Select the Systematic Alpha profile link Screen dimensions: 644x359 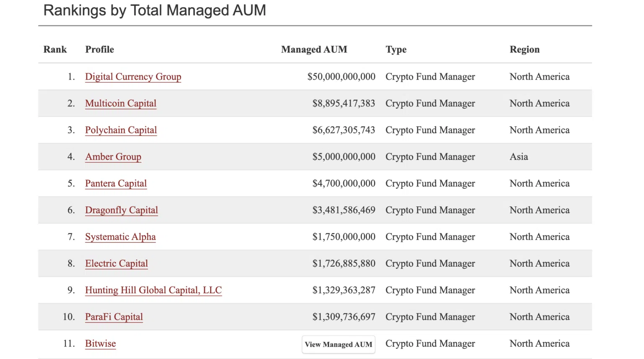[120, 237]
